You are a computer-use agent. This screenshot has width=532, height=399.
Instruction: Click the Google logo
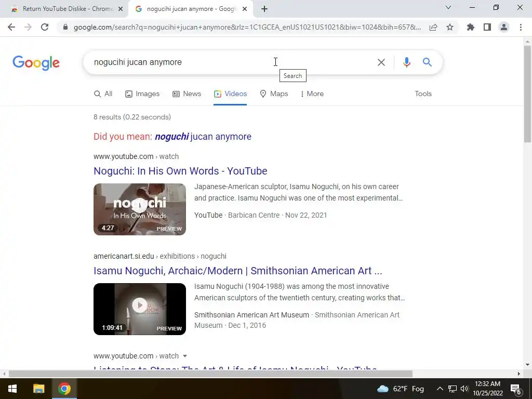[36, 63]
